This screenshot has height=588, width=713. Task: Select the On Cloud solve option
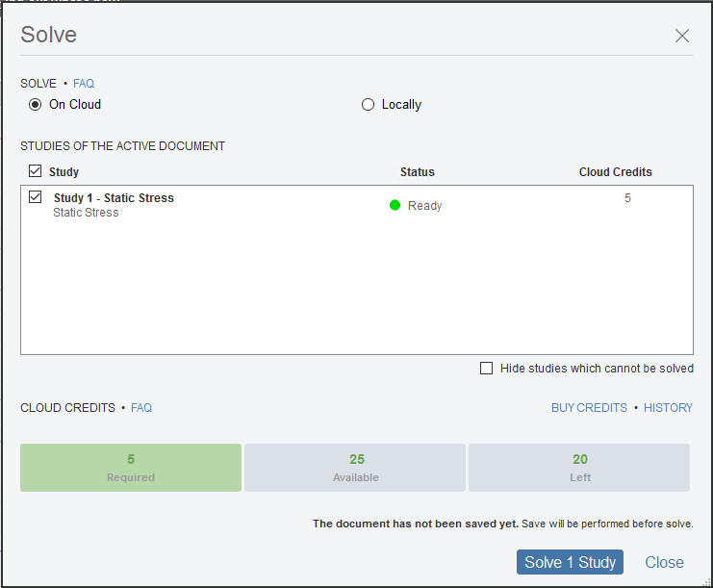pyautogui.click(x=36, y=105)
